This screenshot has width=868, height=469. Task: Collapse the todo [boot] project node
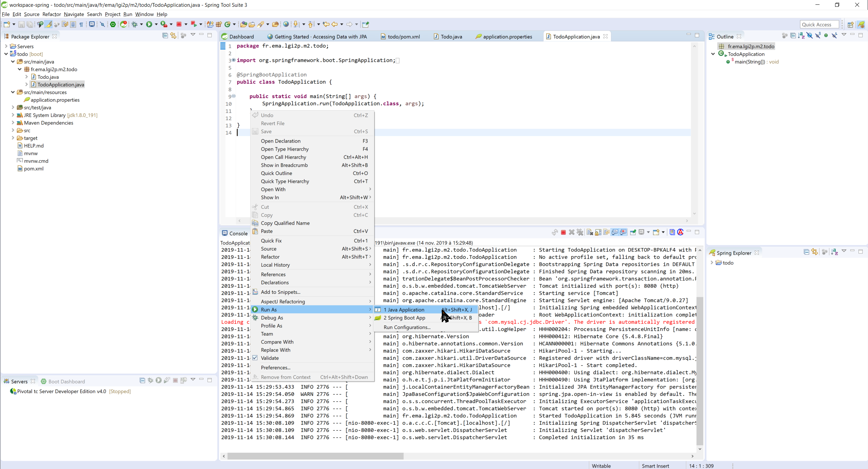pos(6,54)
